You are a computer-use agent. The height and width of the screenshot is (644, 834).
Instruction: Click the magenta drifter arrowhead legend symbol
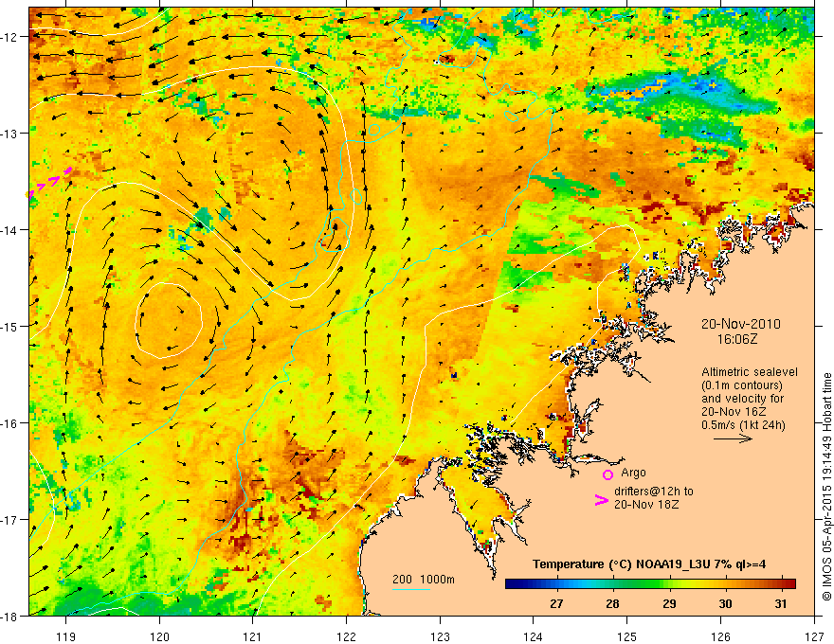601,499
